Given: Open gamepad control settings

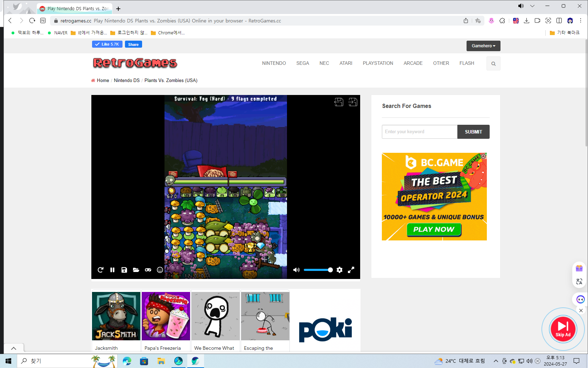Looking at the screenshot, I should 148,270.
